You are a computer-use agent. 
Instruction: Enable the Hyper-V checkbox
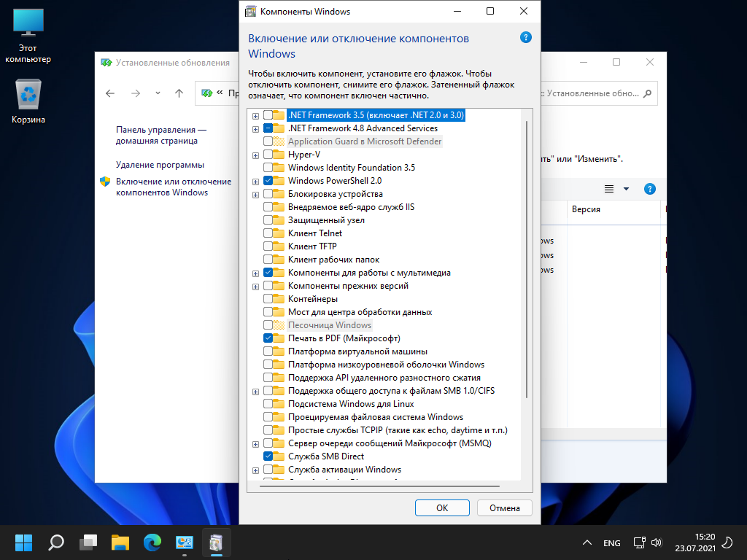[x=268, y=155]
